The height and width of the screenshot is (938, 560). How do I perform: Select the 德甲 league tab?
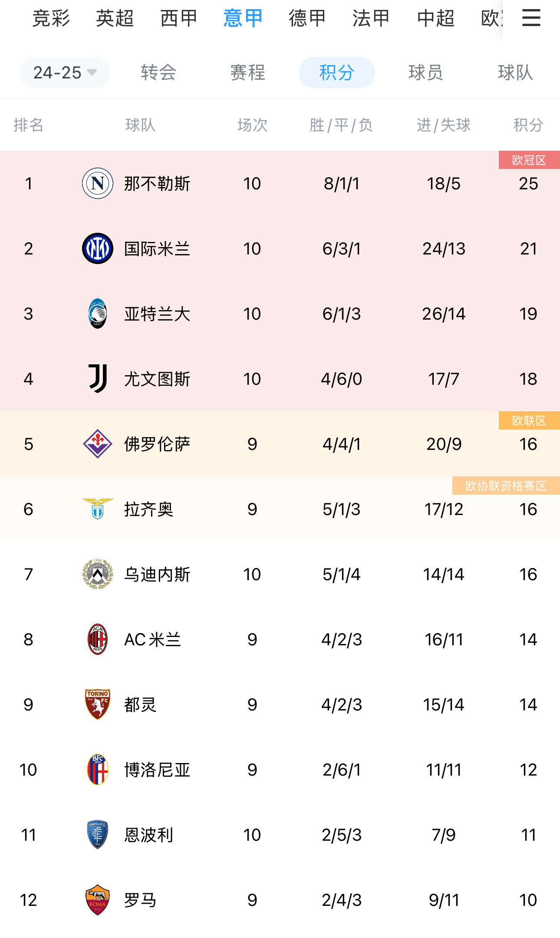pyautogui.click(x=307, y=18)
